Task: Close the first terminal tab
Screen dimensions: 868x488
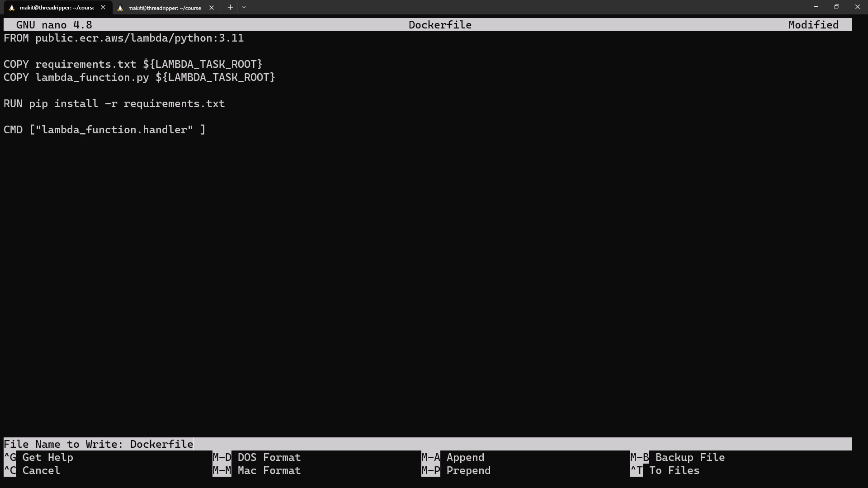Action: tap(103, 7)
